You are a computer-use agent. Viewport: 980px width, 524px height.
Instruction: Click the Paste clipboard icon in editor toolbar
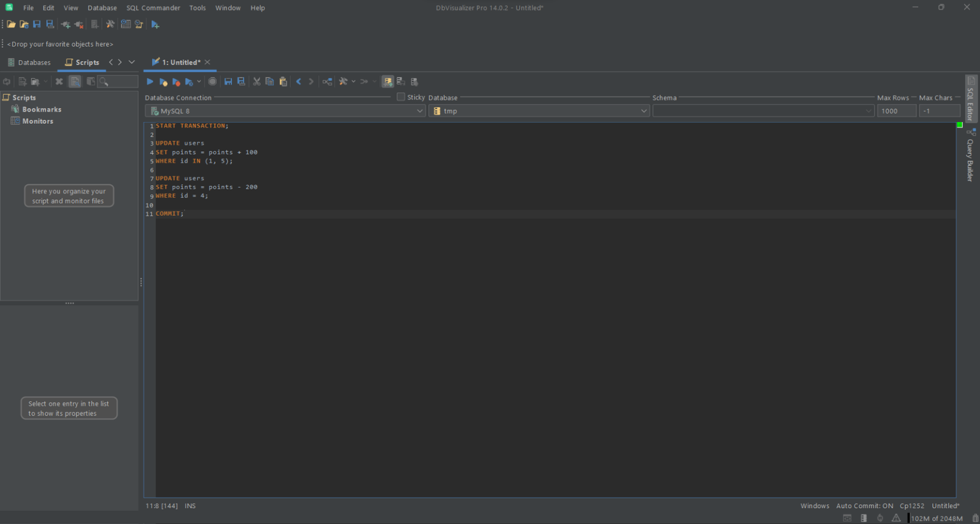pos(283,82)
